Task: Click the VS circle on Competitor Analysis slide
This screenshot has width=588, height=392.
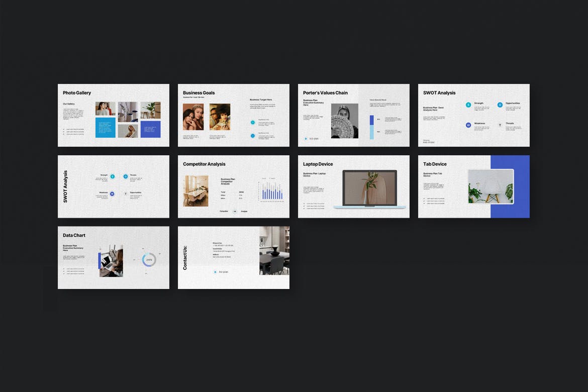Action: [234, 211]
